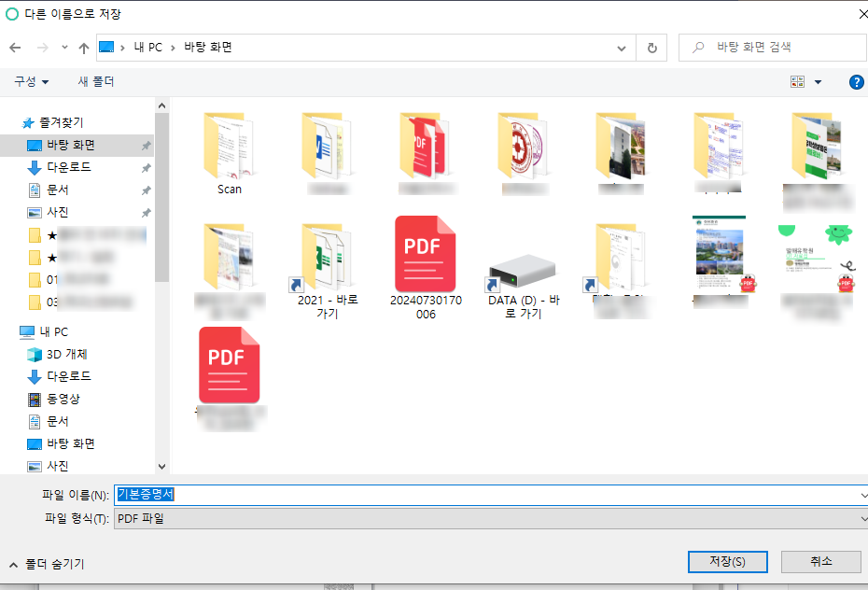
Task: Select 즐겨찾기 in the navigation pane
Action: click(x=61, y=122)
